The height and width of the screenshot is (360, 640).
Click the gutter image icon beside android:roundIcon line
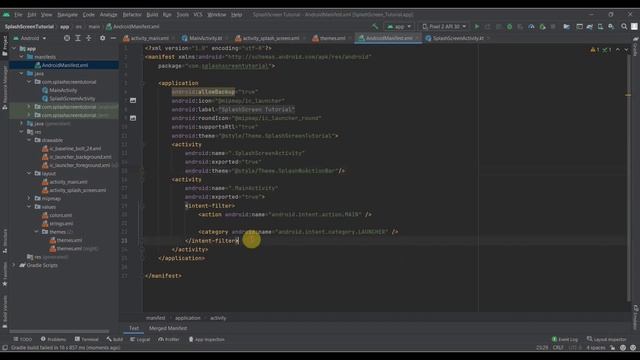[133, 118]
